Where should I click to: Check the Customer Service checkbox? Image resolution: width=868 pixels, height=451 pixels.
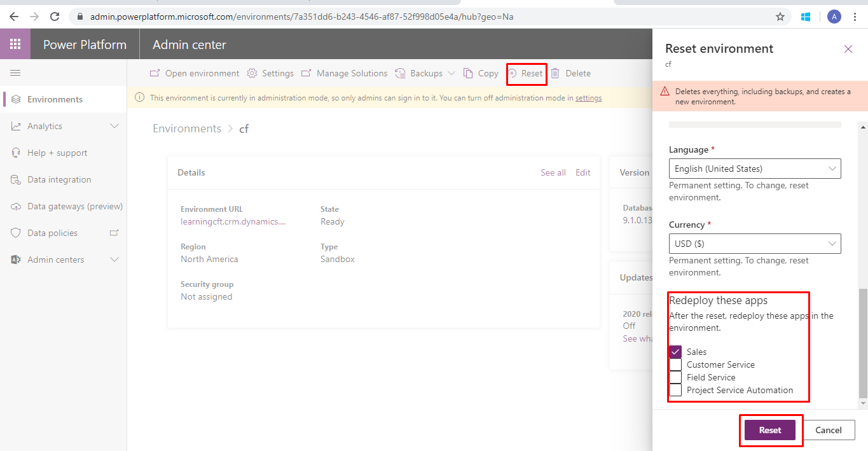pyautogui.click(x=675, y=364)
